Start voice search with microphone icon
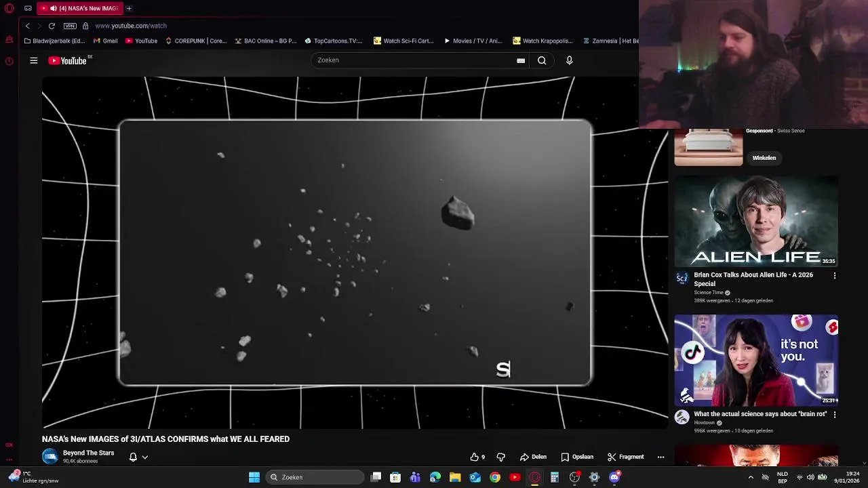Viewport: 868px width, 488px height. pos(569,60)
